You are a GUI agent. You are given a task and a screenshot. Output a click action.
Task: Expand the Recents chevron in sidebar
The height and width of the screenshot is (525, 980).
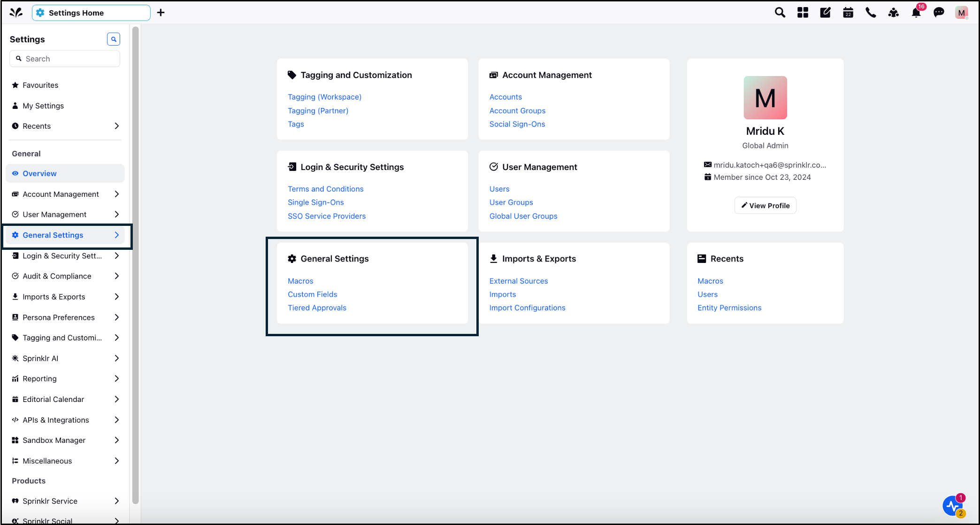(x=117, y=126)
